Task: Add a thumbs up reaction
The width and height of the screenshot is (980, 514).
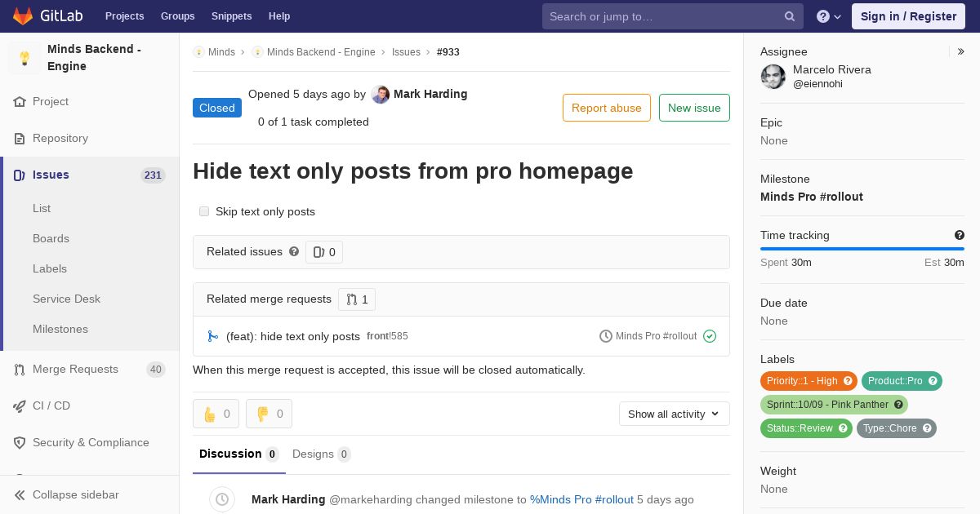Action: tap(216, 414)
